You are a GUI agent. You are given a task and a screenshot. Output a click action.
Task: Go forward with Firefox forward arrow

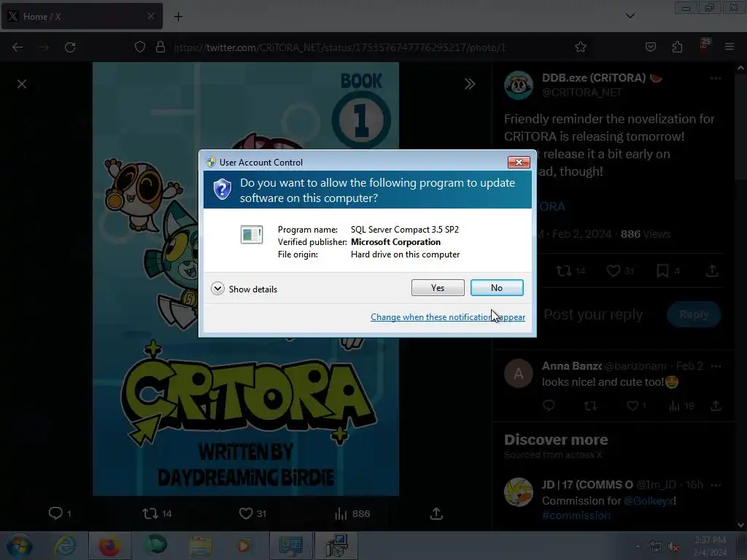tap(43, 47)
